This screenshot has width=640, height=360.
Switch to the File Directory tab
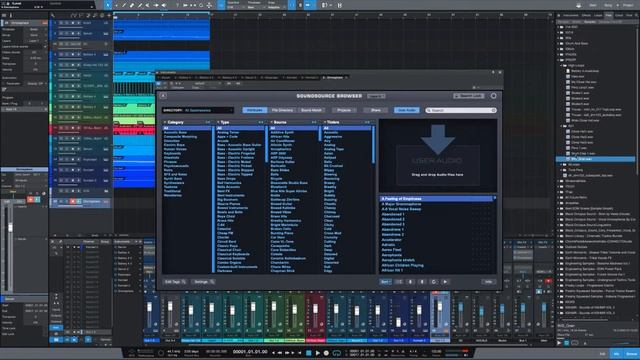(282, 110)
